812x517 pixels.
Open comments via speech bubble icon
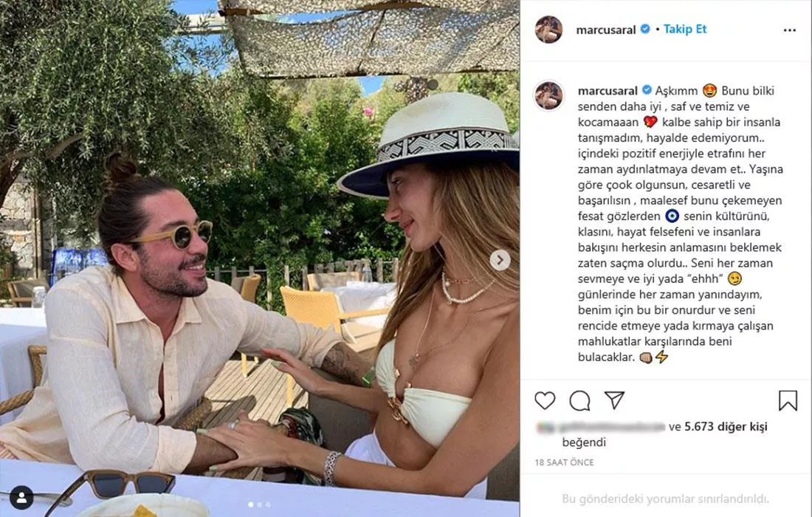[579, 400]
